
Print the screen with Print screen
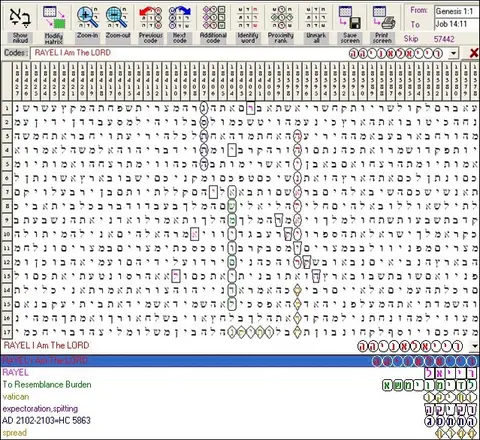[x=382, y=23]
